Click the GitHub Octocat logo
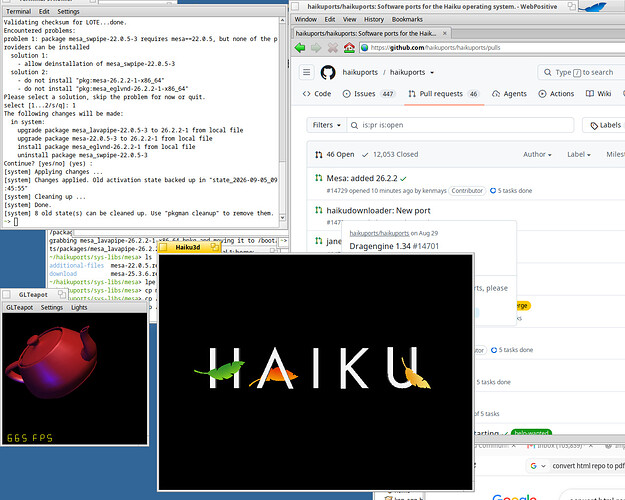This screenshot has height=500, width=625. point(328,72)
